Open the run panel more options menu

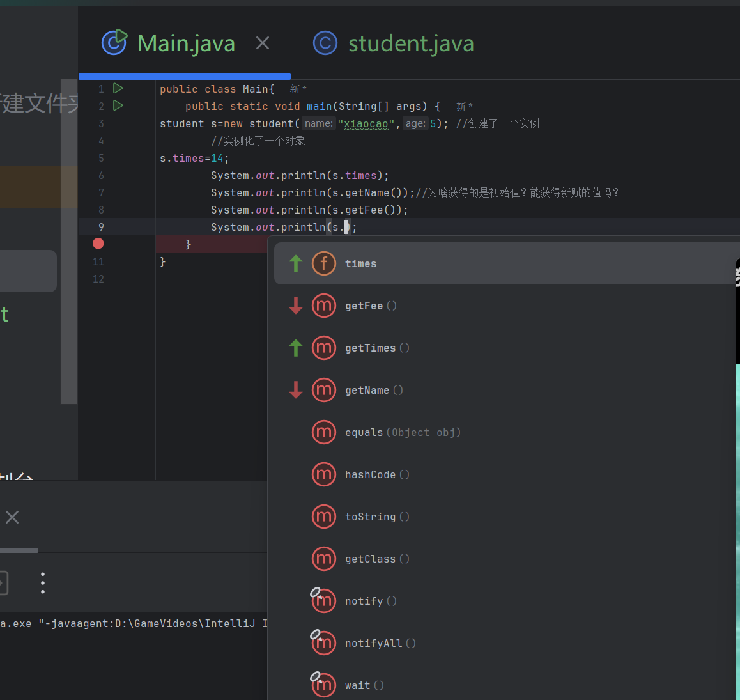pyautogui.click(x=43, y=583)
